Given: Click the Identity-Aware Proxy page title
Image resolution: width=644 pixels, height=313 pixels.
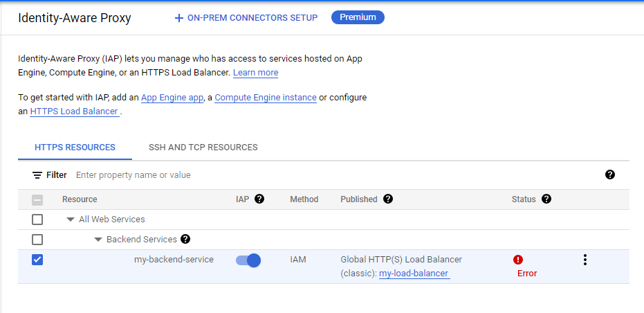Looking at the screenshot, I should 74,18.
